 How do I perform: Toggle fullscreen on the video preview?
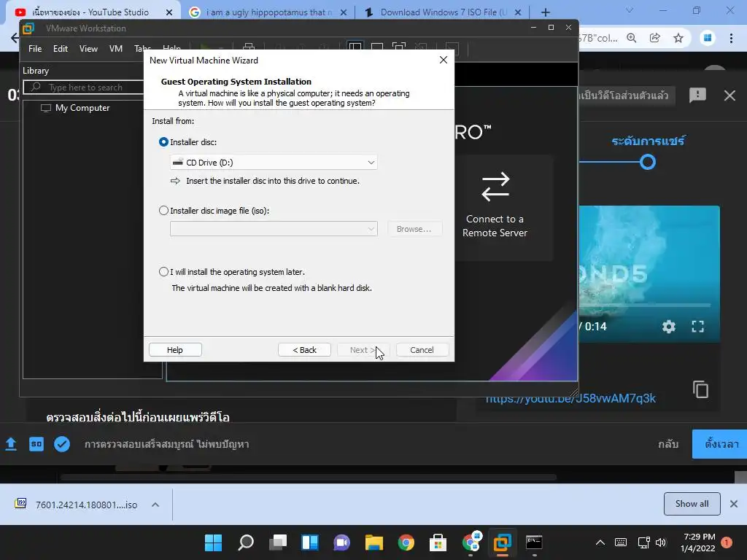click(x=698, y=327)
